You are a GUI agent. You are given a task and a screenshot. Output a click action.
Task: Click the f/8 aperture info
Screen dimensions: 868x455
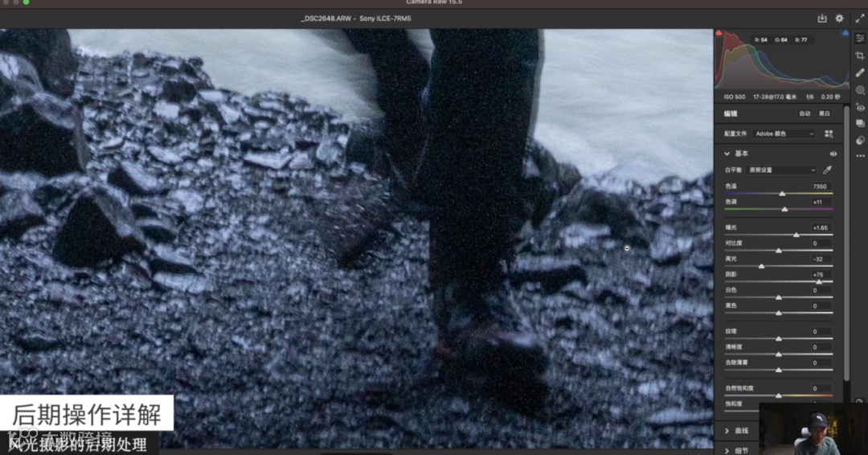[810, 96]
